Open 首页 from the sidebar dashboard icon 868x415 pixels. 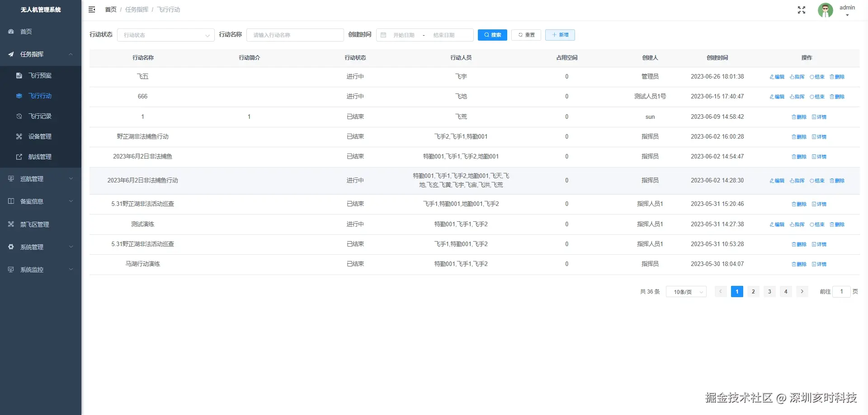[11, 32]
